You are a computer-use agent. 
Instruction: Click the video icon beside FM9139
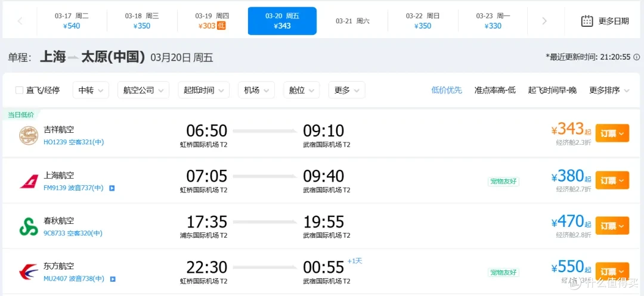pos(112,188)
